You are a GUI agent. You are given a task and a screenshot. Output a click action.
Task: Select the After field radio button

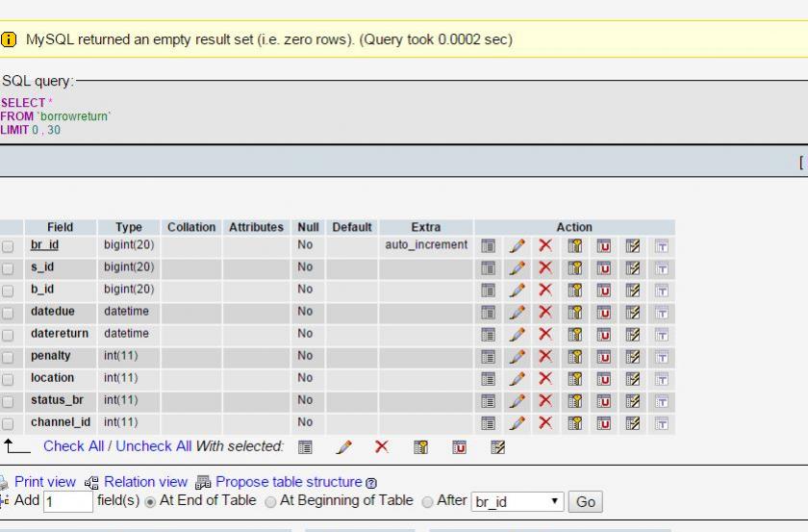428,501
